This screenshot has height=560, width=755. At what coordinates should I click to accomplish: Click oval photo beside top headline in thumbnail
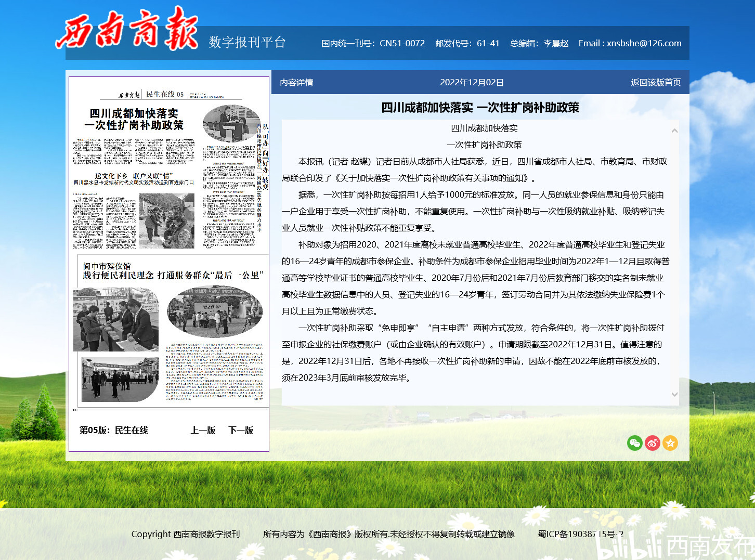point(231,124)
